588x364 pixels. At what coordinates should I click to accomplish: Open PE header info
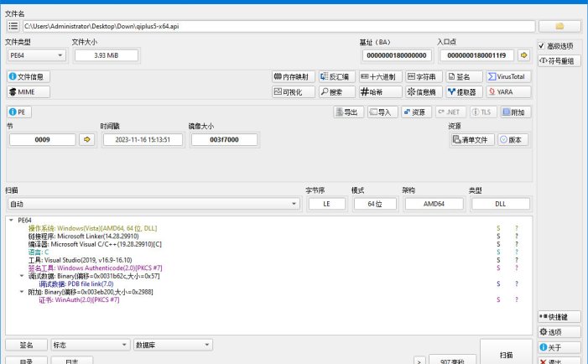click(19, 112)
